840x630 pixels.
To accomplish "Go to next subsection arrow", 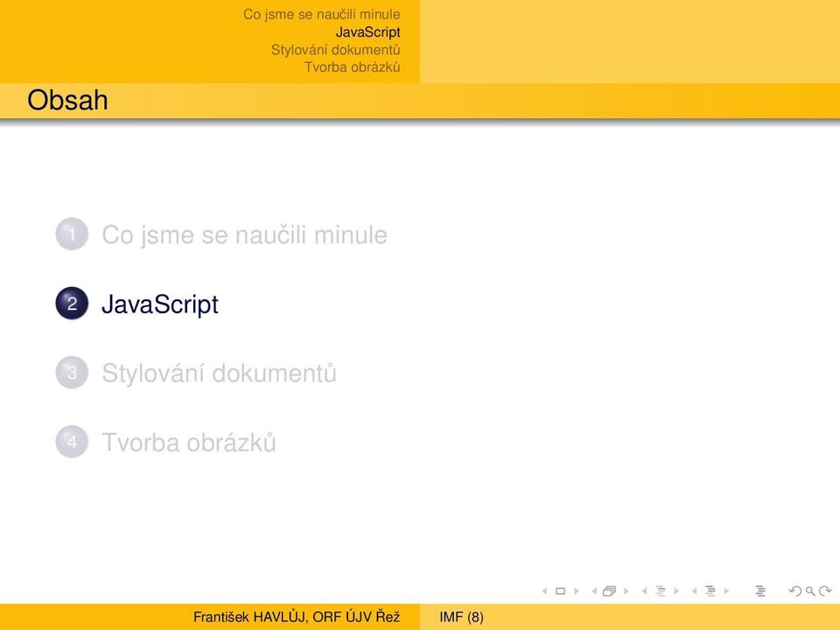I will pyautogui.click(x=676, y=591).
